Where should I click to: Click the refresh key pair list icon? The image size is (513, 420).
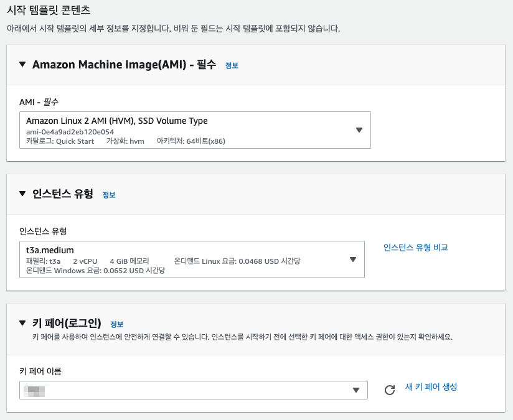[x=389, y=390]
